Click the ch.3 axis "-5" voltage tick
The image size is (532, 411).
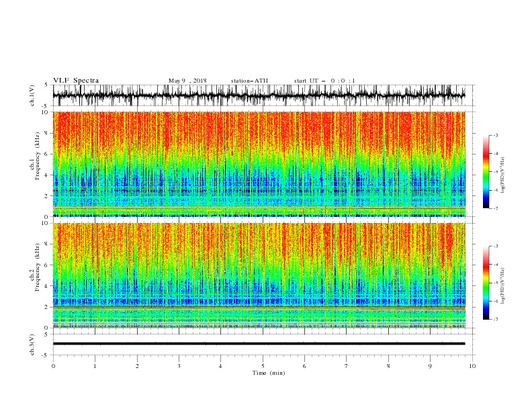pyautogui.click(x=45, y=355)
